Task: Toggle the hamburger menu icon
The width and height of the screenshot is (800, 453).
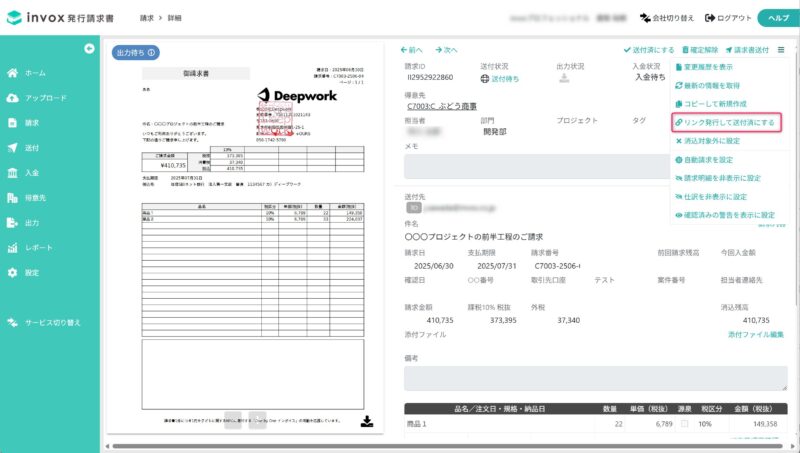Action: pos(781,50)
